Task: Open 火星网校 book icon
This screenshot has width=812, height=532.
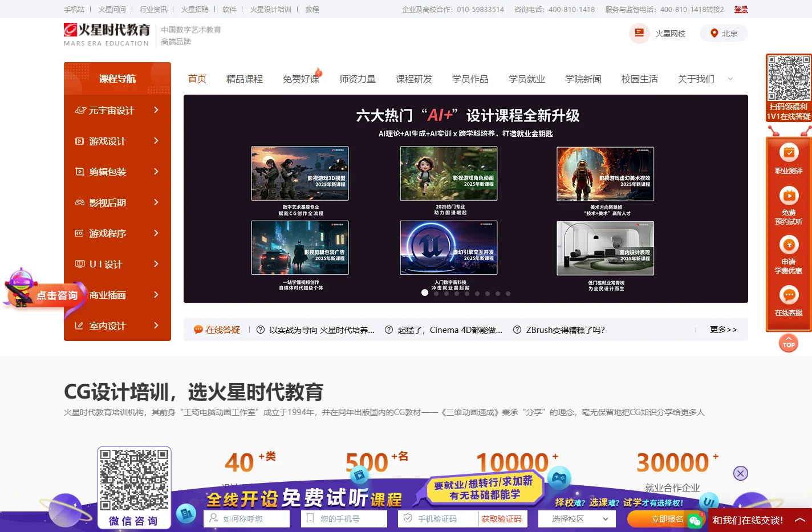Action: pos(639,33)
